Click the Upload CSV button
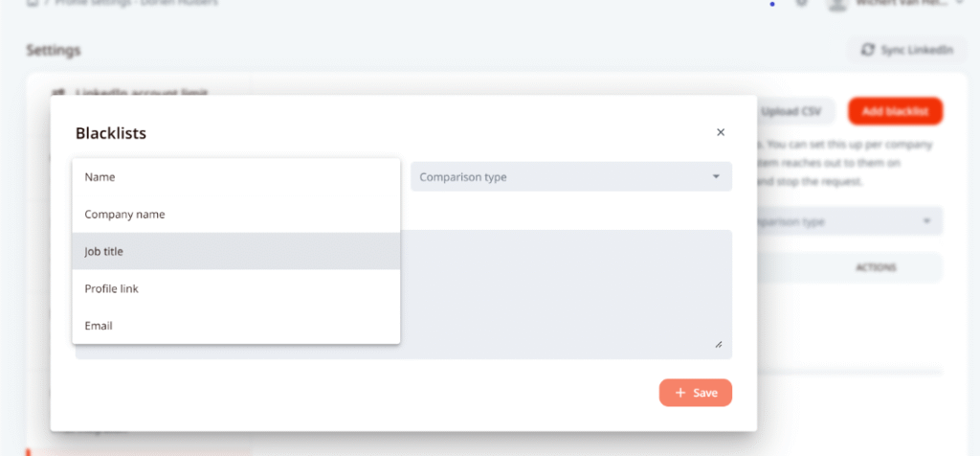980x456 pixels. [792, 111]
